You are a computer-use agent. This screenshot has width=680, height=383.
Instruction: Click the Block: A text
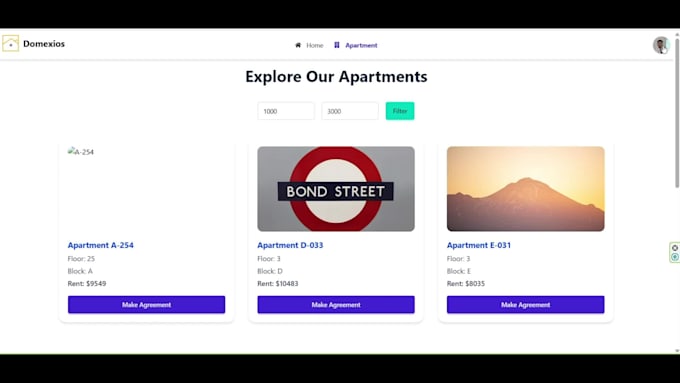pyautogui.click(x=80, y=271)
